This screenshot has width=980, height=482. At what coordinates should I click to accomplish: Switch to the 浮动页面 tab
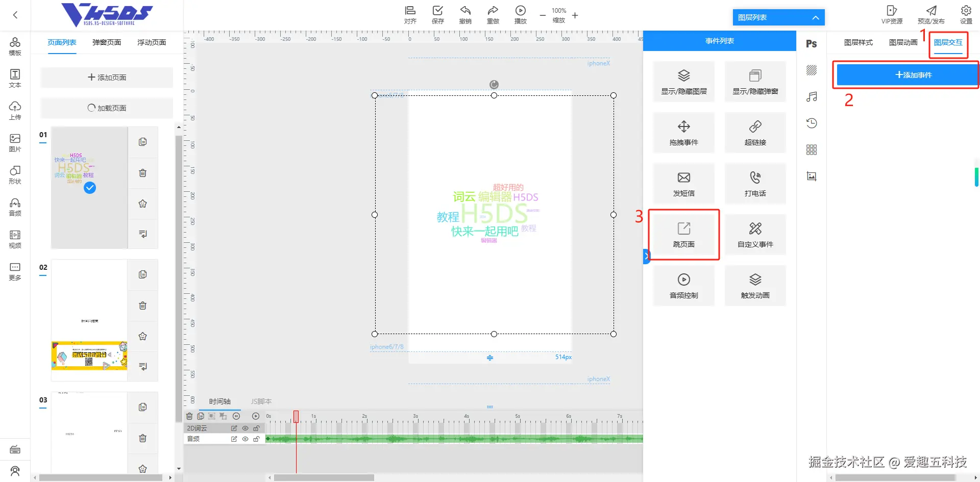coord(152,42)
